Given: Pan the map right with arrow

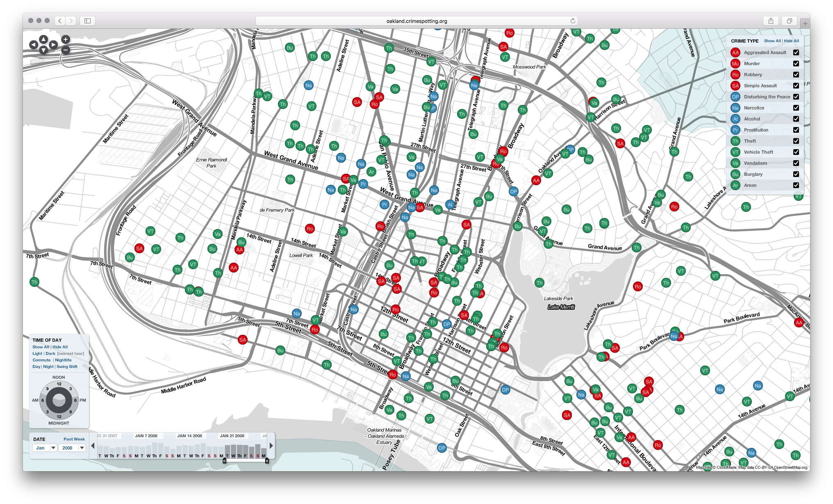Looking at the screenshot, I should (53, 45).
